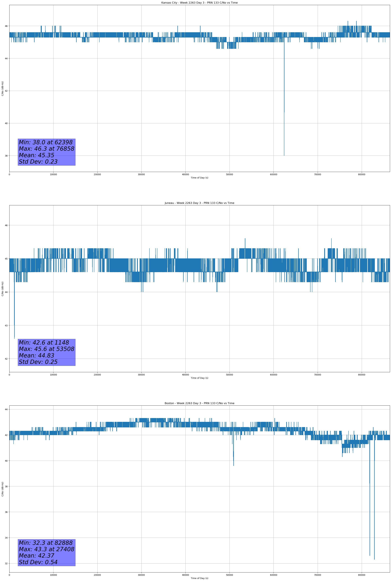Select 'Std Dev: 0.54' stat line
Viewport: 392px width, 581px height.
click(x=38, y=562)
